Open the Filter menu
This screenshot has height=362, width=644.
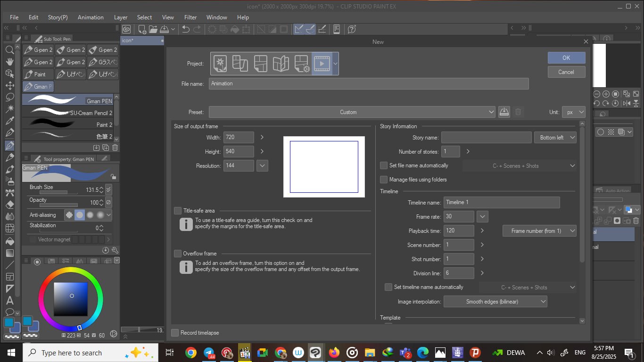point(190,17)
